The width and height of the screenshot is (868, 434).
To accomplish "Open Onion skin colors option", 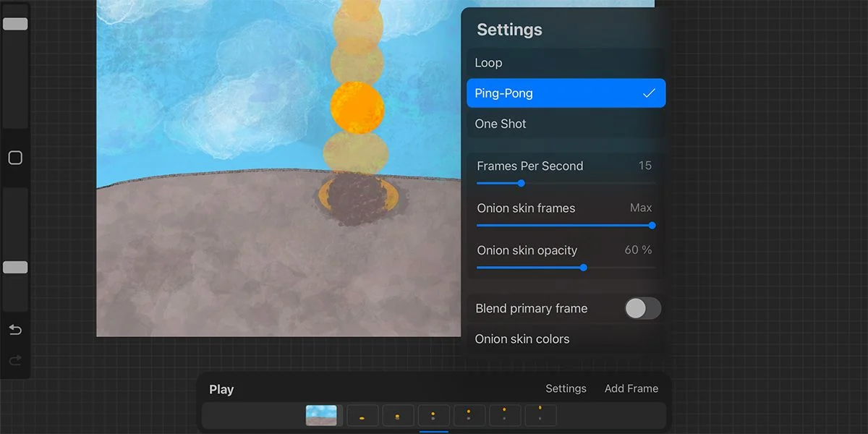I will (566, 339).
